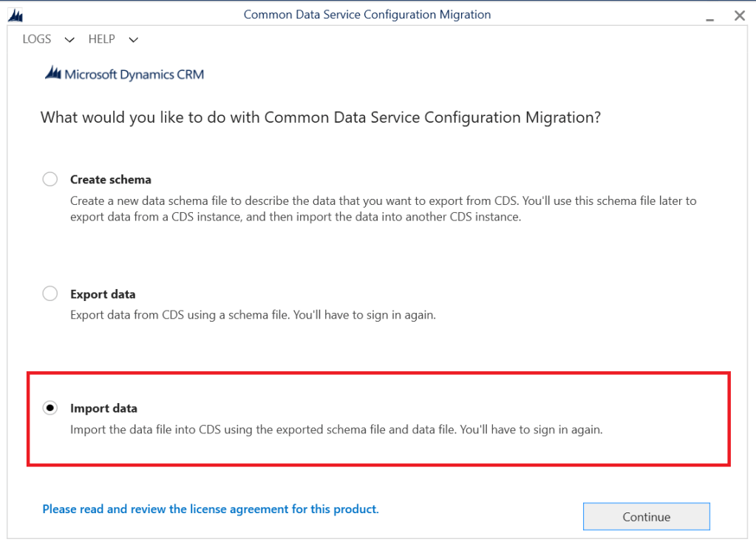Click the bold "Create schema" label
Viewport: 756px width, 545px height.
coord(111,179)
